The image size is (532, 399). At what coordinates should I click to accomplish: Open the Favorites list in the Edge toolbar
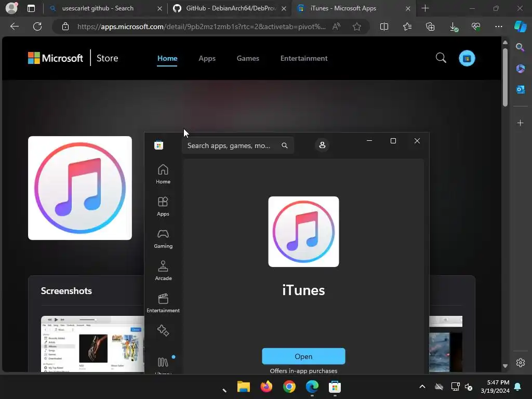click(x=407, y=26)
